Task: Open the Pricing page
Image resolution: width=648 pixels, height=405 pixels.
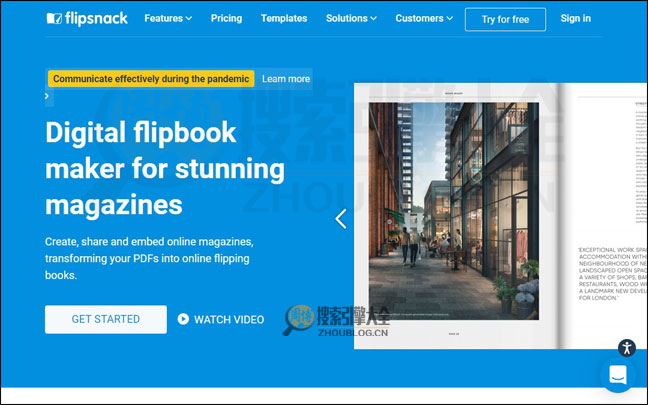Action: pyautogui.click(x=226, y=19)
